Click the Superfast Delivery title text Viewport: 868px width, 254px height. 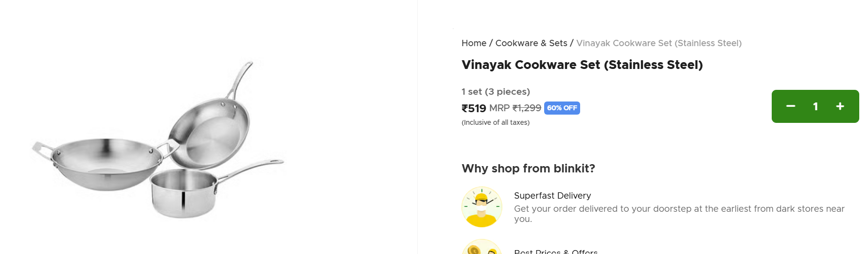(x=552, y=196)
